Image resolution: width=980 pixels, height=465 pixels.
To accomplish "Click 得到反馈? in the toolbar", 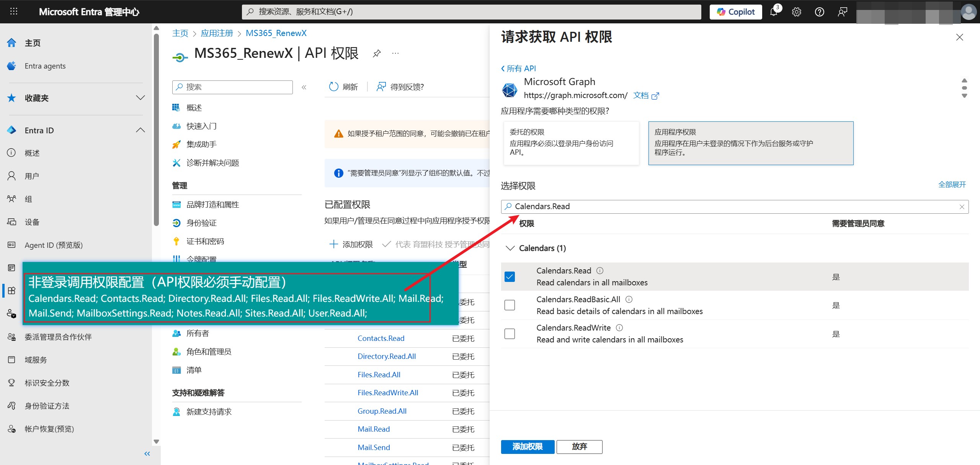I will coord(400,87).
